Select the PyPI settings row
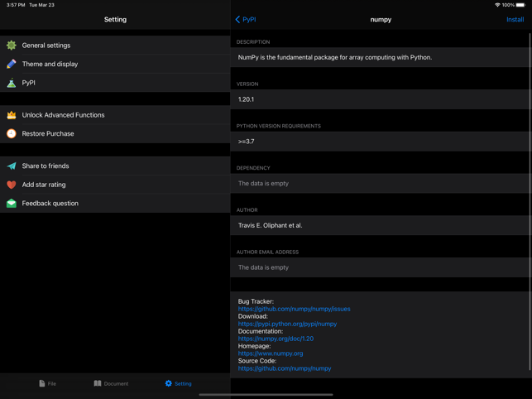 (115, 83)
